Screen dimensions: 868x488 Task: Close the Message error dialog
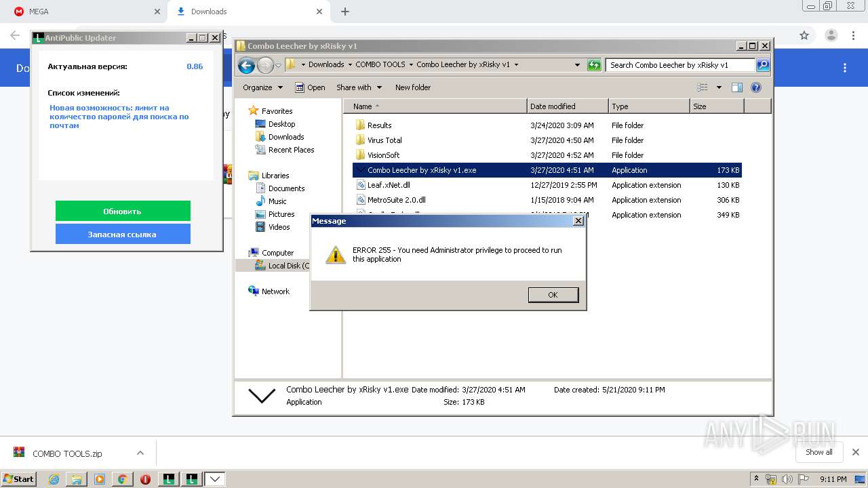tap(578, 221)
